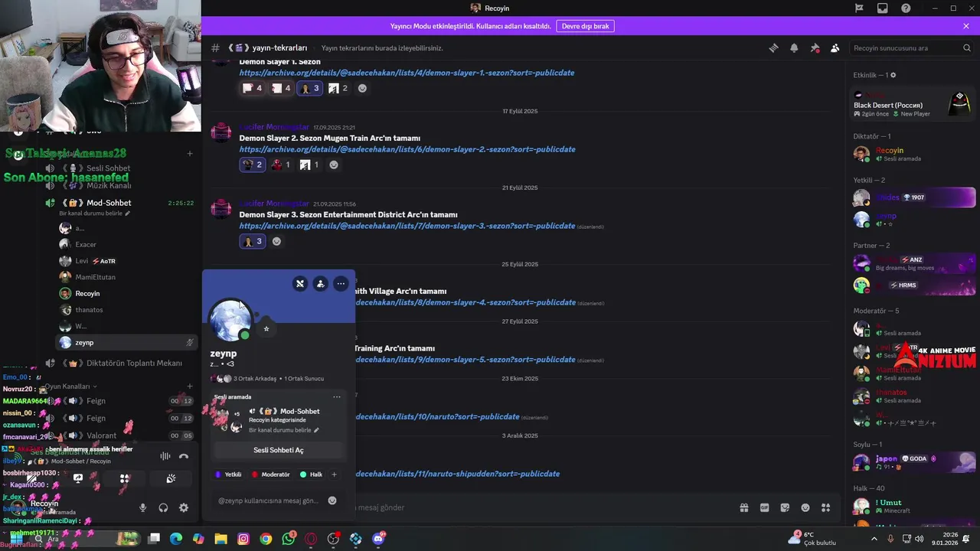Share your screen button
The image size is (980, 551).
pyautogui.click(x=78, y=479)
